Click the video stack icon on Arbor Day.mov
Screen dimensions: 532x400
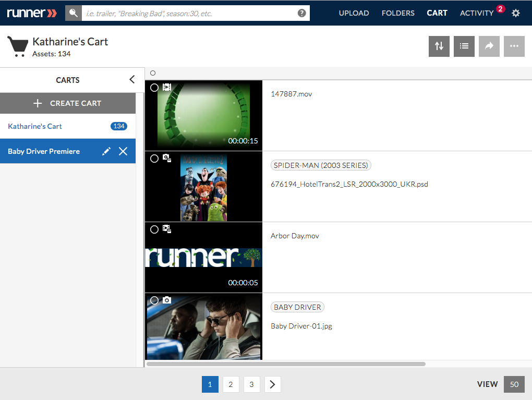pos(167,228)
